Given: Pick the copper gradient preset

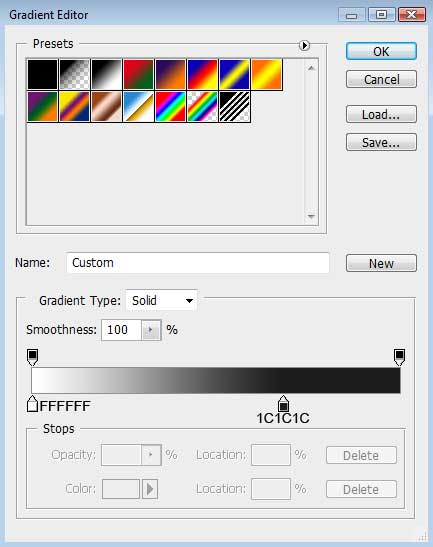Looking at the screenshot, I should [x=106, y=106].
